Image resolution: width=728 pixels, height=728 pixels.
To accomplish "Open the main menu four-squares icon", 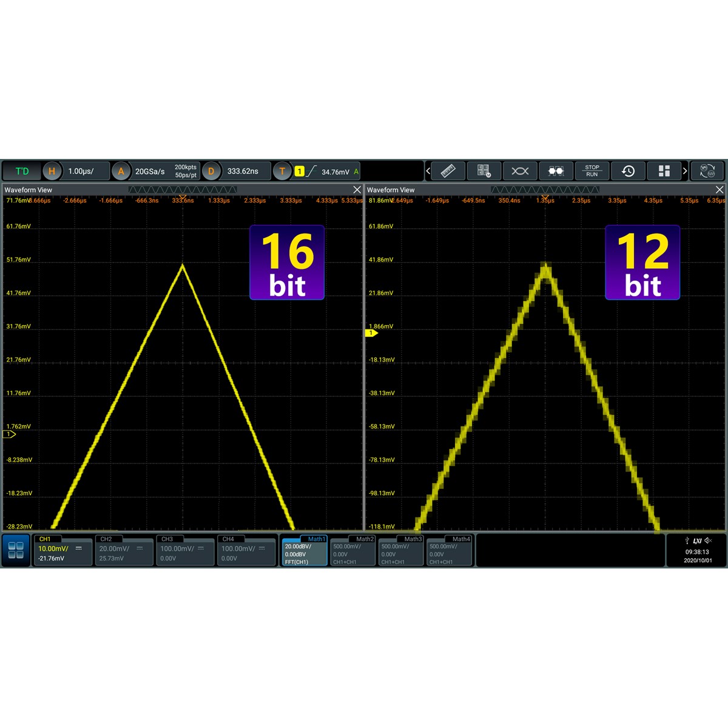I will click(16, 550).
